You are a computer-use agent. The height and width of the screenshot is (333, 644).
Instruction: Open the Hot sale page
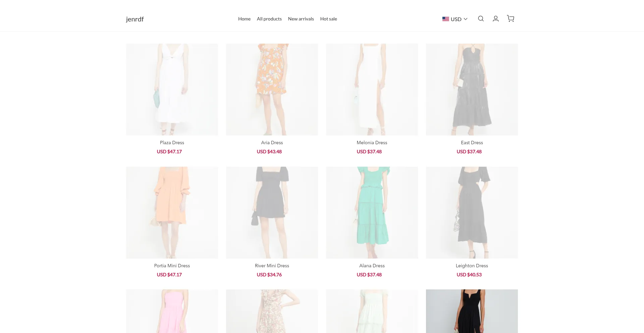328,19
